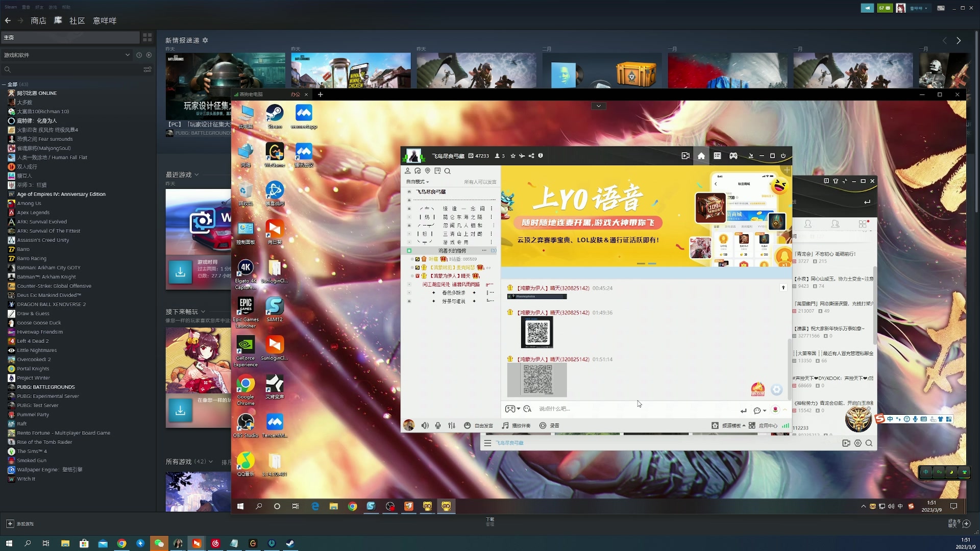Open the audio mixer sliders icon
This screenshot has width=980, height=551.
[452, 425]
